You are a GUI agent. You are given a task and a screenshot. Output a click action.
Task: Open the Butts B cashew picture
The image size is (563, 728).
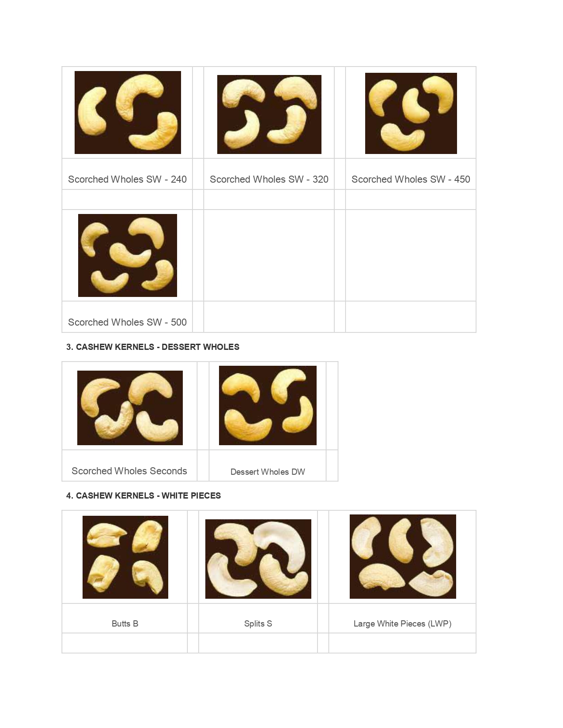tap(125, 557)
